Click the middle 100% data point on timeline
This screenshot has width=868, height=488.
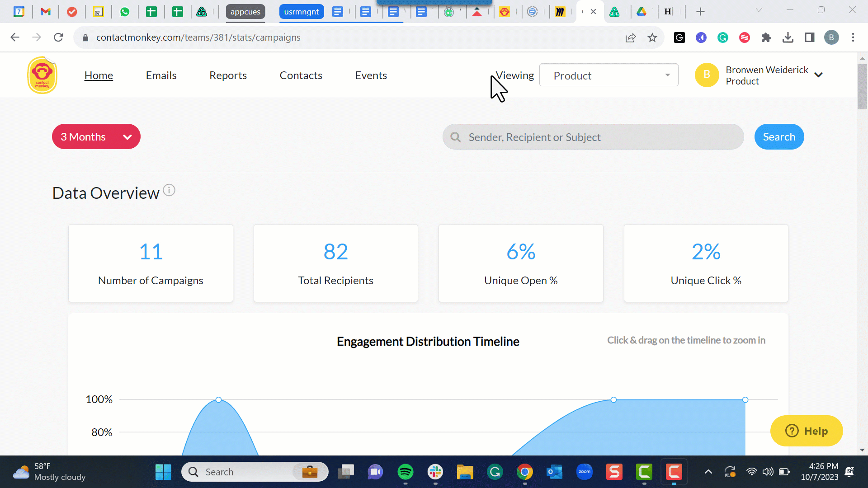[613, 400]
